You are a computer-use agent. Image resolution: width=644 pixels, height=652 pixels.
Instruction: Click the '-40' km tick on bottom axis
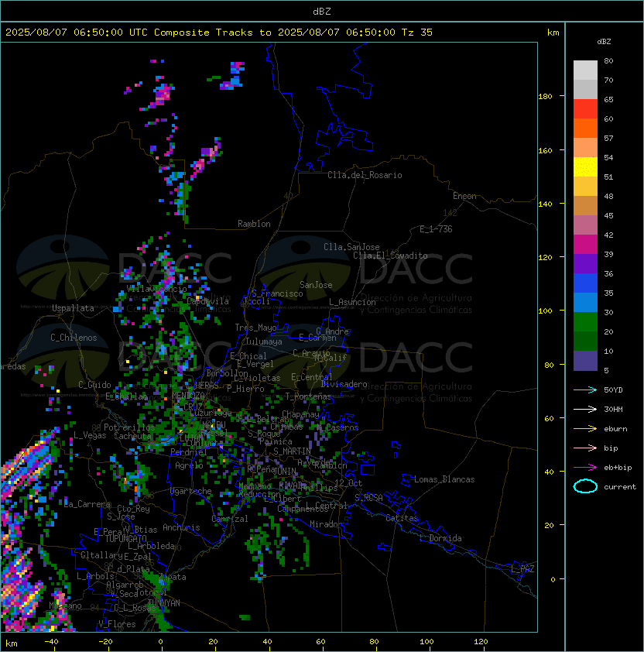pos(51,642)
